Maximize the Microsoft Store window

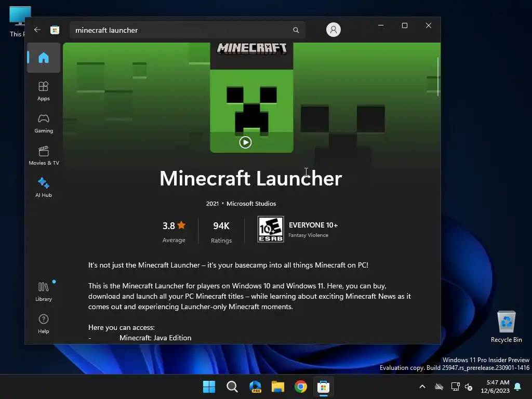[404, 25]
